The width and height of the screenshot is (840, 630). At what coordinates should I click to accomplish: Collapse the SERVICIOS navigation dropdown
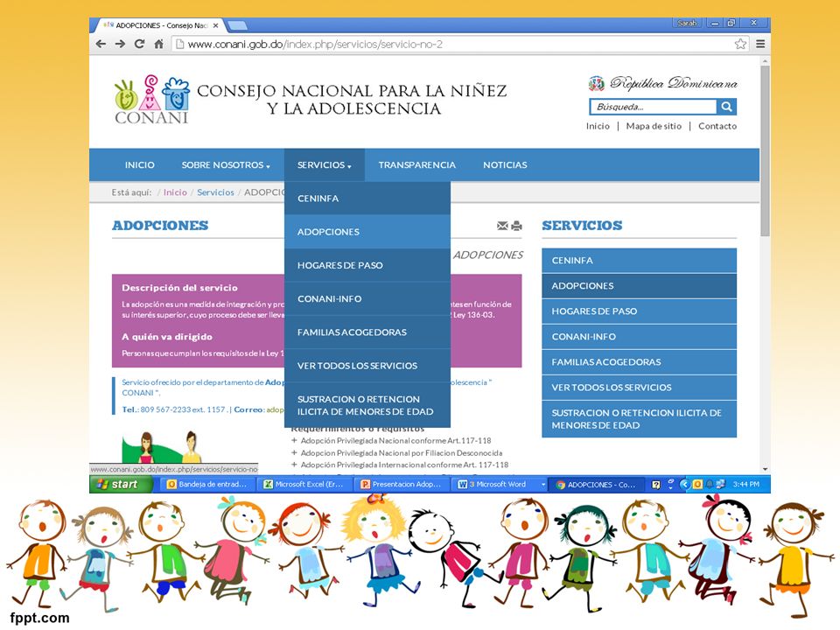pyautogui.click(x=325, y=165)
